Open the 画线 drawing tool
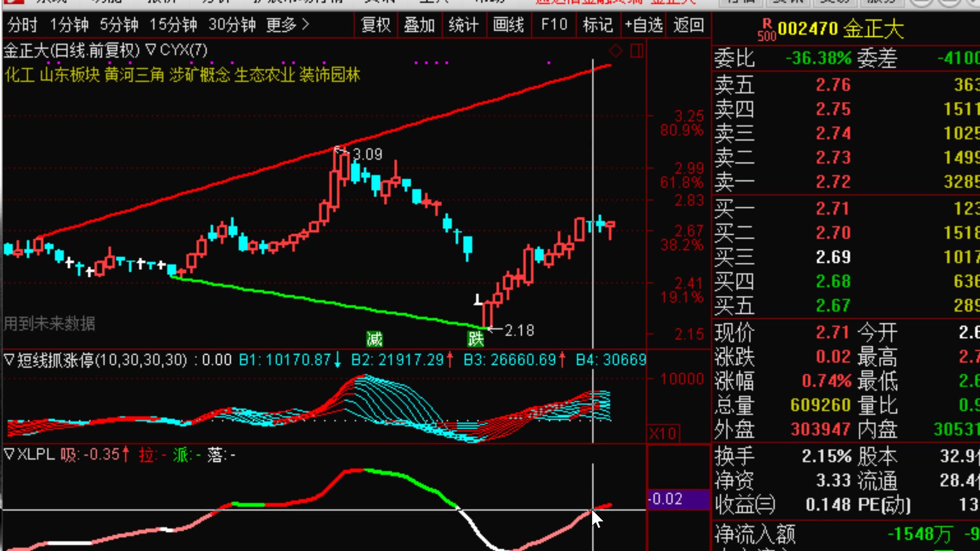This screenshot has height=551, width=980. [508, 24]
